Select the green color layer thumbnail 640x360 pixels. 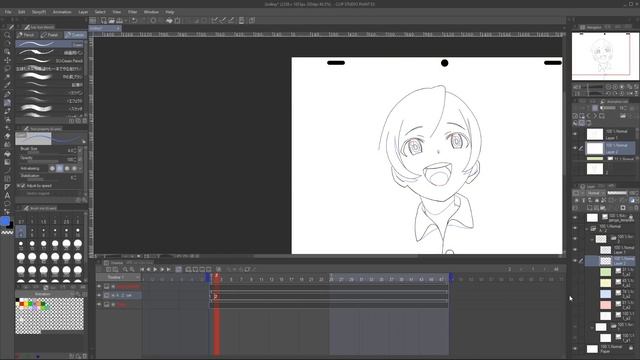pyautogui.click(x=606, y=271)
